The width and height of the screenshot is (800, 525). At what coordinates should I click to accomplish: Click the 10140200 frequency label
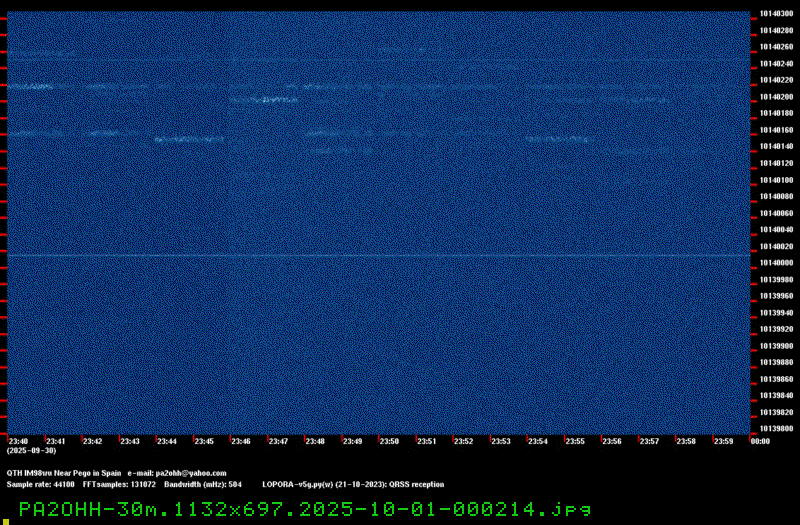[776, 97]
